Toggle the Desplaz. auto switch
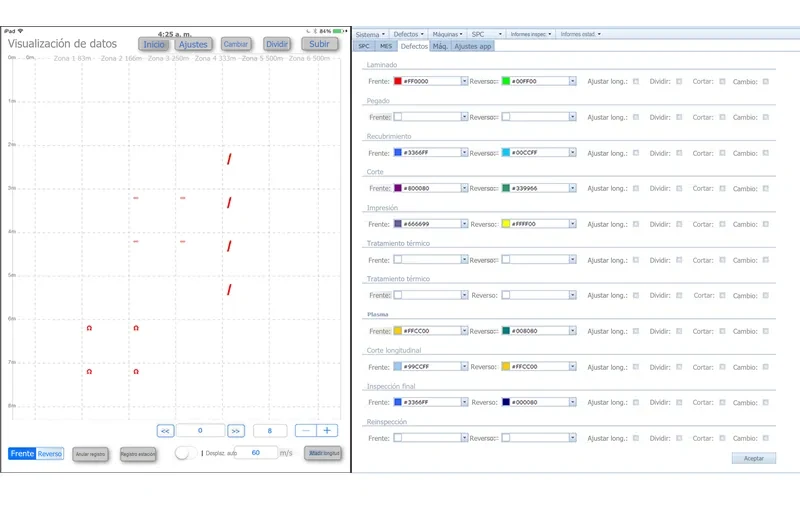800x510 pixels. 186,453
